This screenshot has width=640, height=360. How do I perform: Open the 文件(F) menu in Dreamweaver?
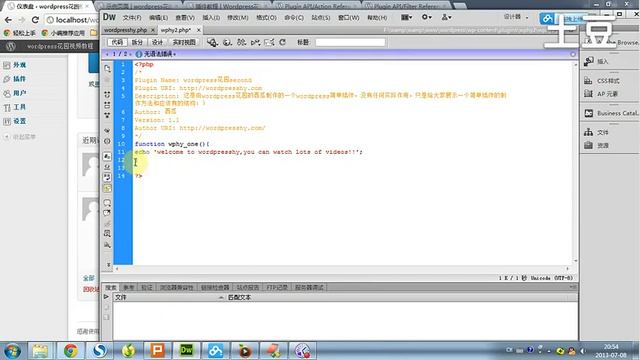tap(132, 18)
